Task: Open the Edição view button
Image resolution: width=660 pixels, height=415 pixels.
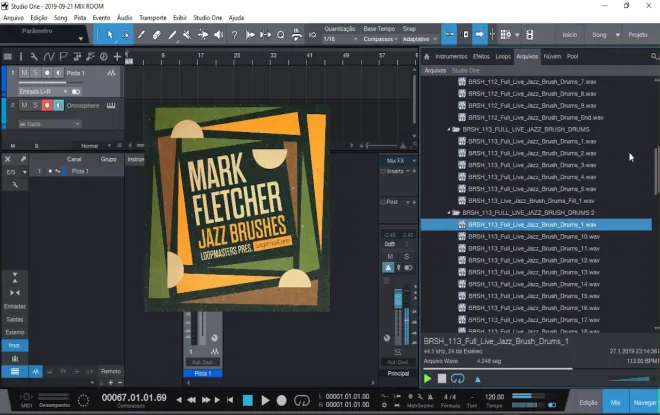Action: click(x=588, y=403)
